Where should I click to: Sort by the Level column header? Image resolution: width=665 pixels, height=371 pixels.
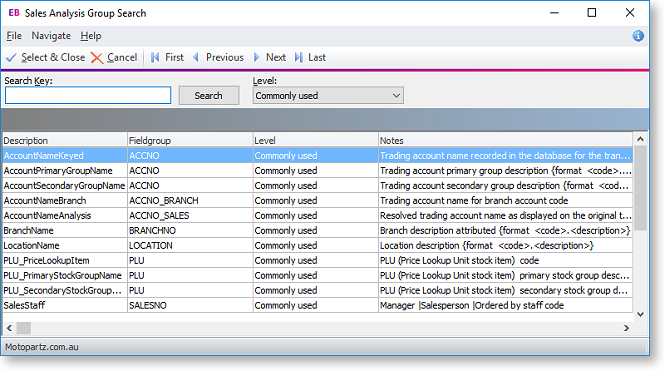tap(316, 140)
